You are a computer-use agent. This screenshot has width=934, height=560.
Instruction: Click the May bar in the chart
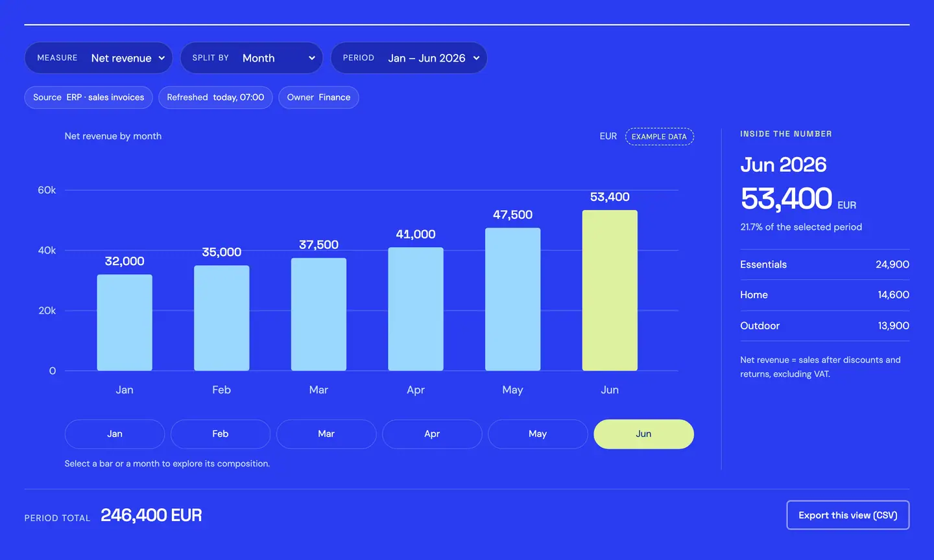click(512, 299)
